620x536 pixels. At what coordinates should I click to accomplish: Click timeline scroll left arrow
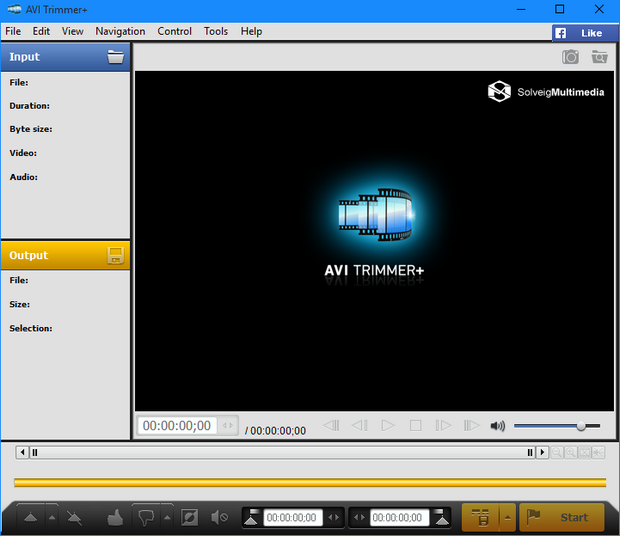[23, 452]
